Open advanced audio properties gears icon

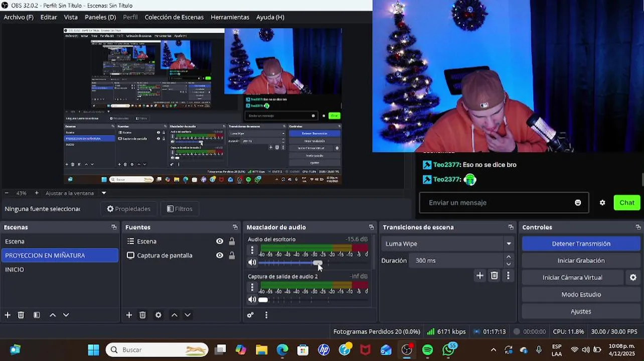tap(250, 315)
